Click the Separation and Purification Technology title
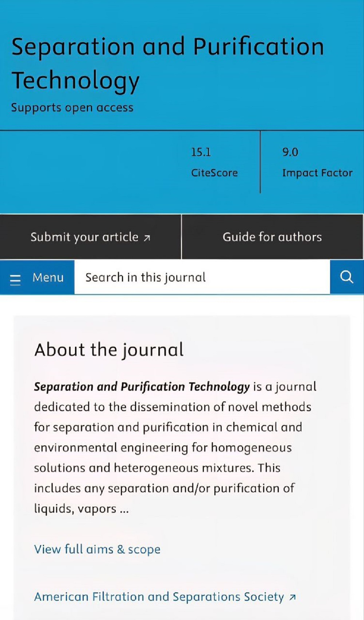Image resolution: width=364 pixels, height=620 pixels. pyautogui.click(x=167, y=63)
